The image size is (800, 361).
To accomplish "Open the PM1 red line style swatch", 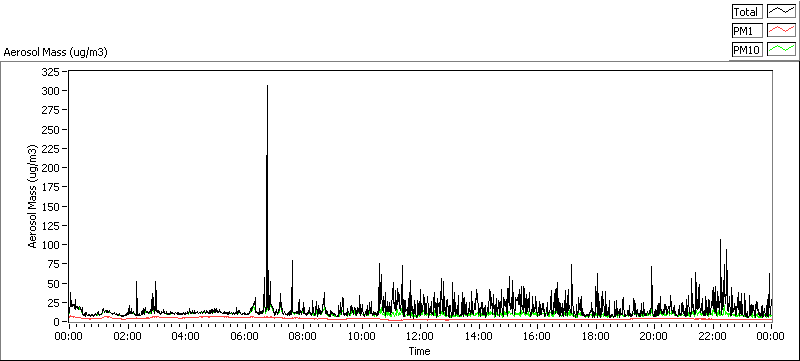I will click(x=782, y=31).
